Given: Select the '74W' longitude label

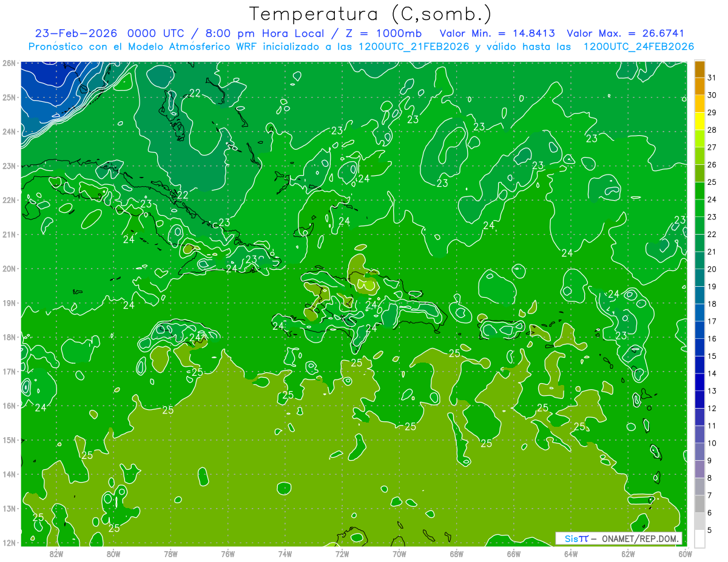Looking at the screenshot, I should point(285,554).
